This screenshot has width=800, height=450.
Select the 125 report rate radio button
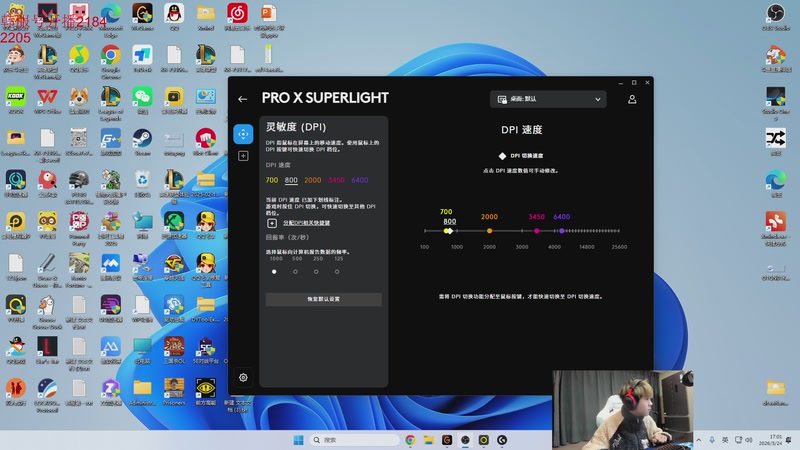coord(337,272)
